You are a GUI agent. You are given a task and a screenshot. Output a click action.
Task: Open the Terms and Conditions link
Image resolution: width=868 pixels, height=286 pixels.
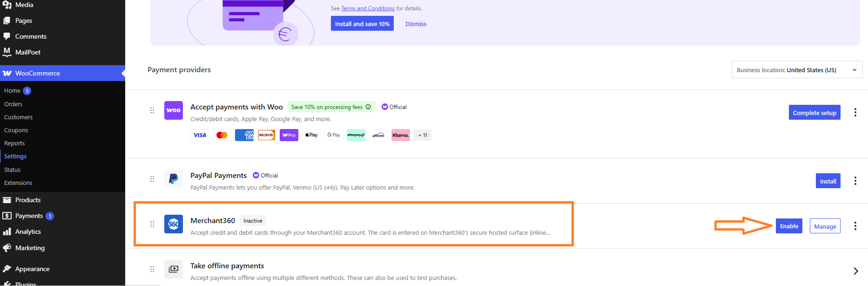tap(368, 8)
